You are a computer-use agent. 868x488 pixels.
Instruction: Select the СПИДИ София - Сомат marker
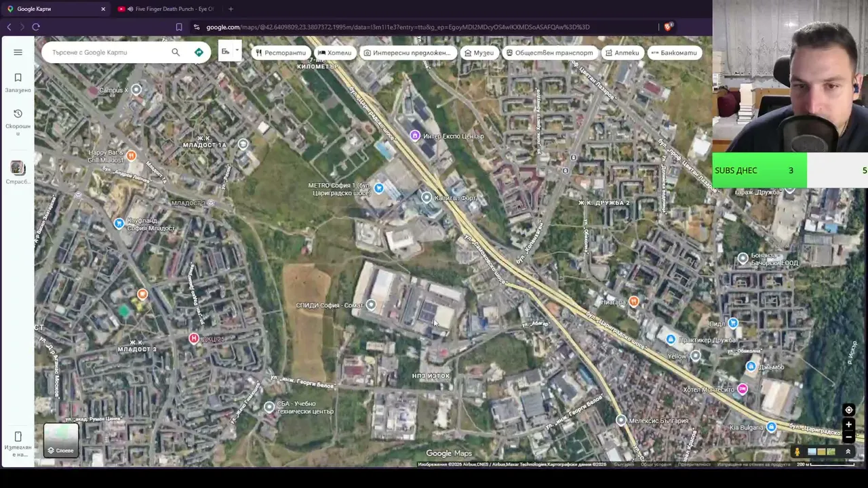point(371,305)
